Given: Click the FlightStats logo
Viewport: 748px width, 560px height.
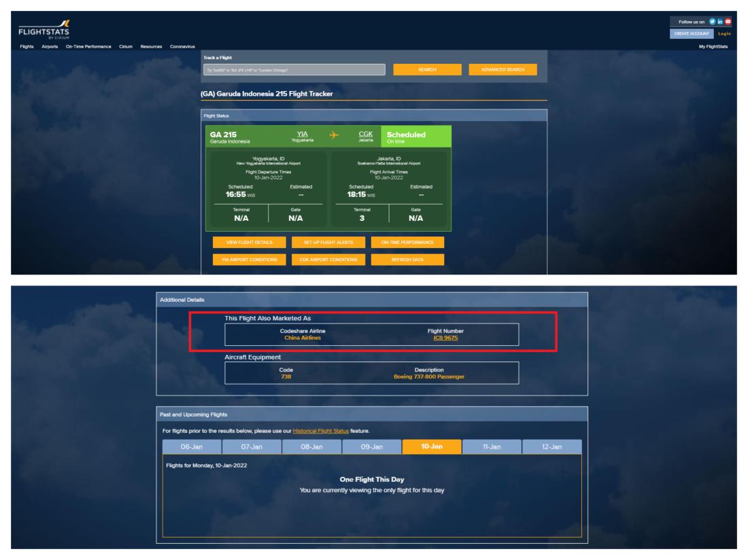Looking at the screenshot, I should [44, 29].
